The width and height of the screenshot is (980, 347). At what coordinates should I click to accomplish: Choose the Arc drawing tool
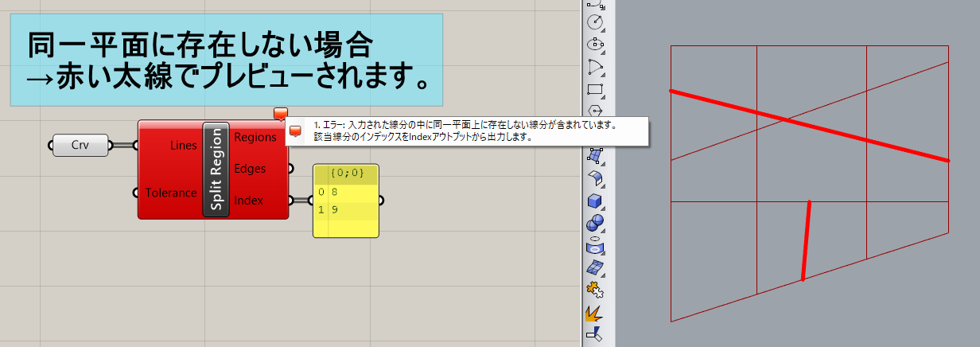pyautogui.click(x=594, y=67)
